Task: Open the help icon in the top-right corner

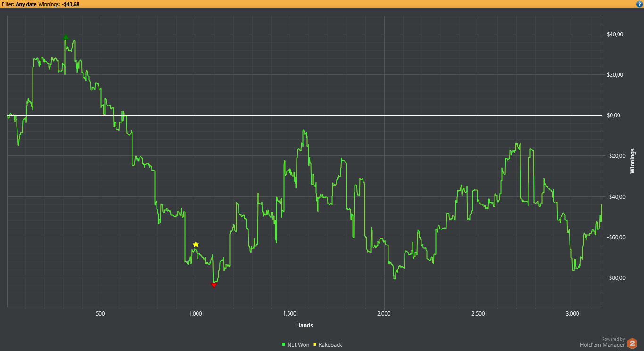Action: pos(639,4)
